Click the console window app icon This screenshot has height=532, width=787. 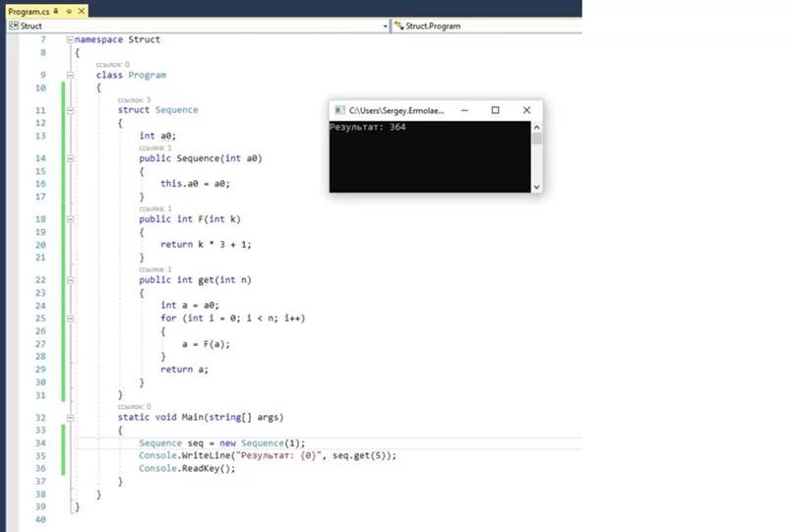click(x=339, y=110)
